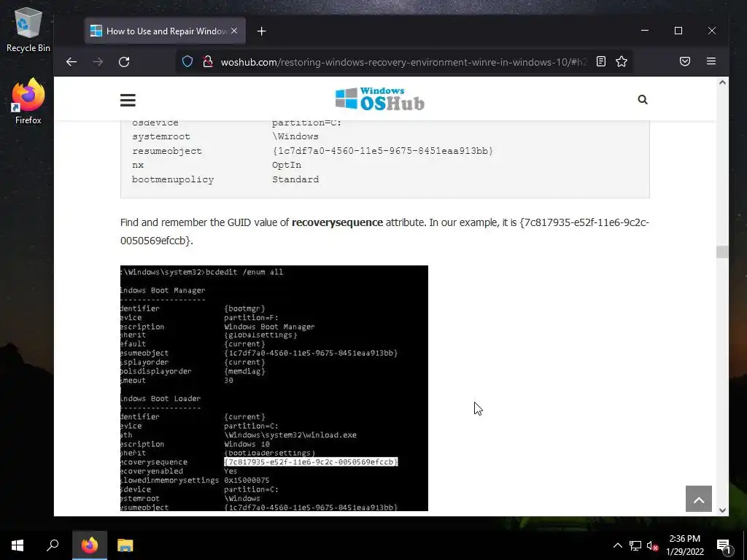Click the 'OptIn' value in code block

click(x=287, y=165)
